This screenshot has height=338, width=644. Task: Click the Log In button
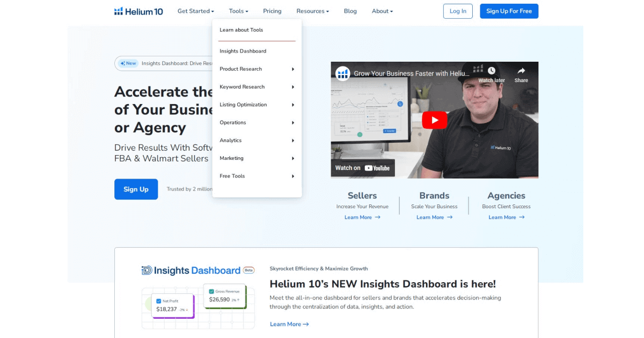(x=458, y=11)
